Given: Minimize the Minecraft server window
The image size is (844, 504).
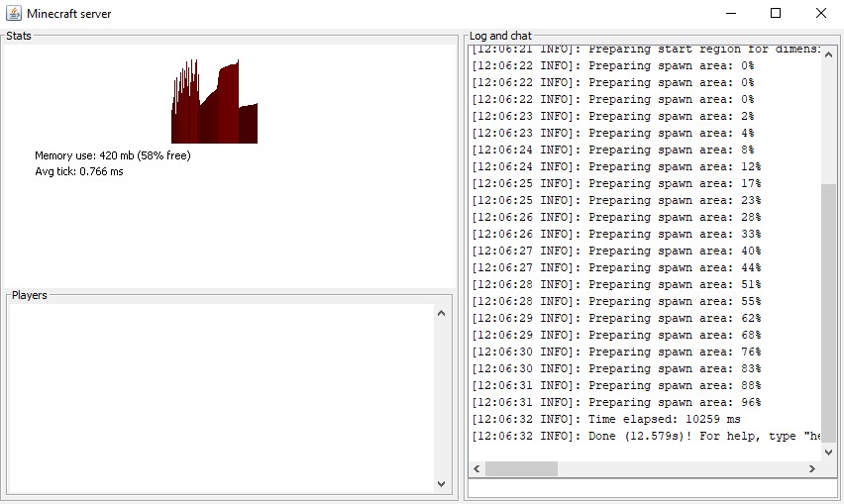Looking at the screenshot, I should 731,13.
